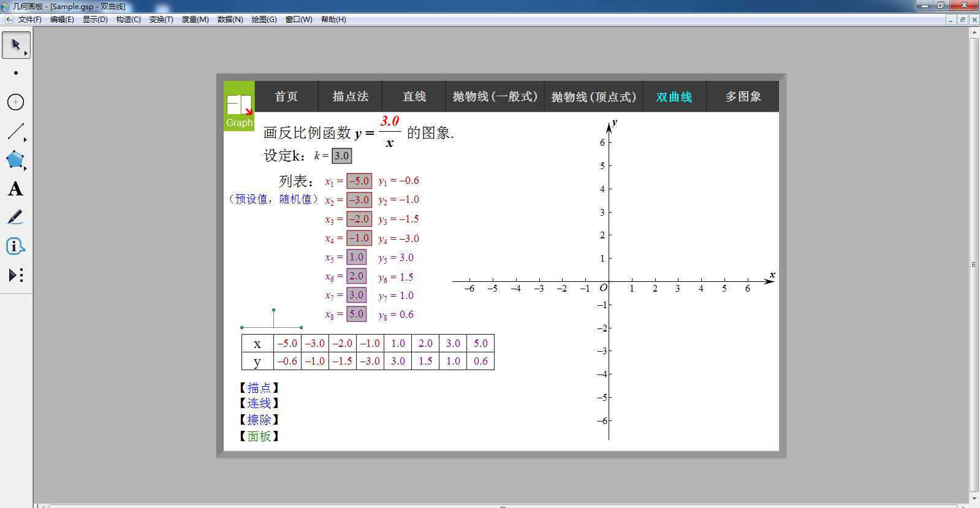Select the Information tool

click(16, 246)
